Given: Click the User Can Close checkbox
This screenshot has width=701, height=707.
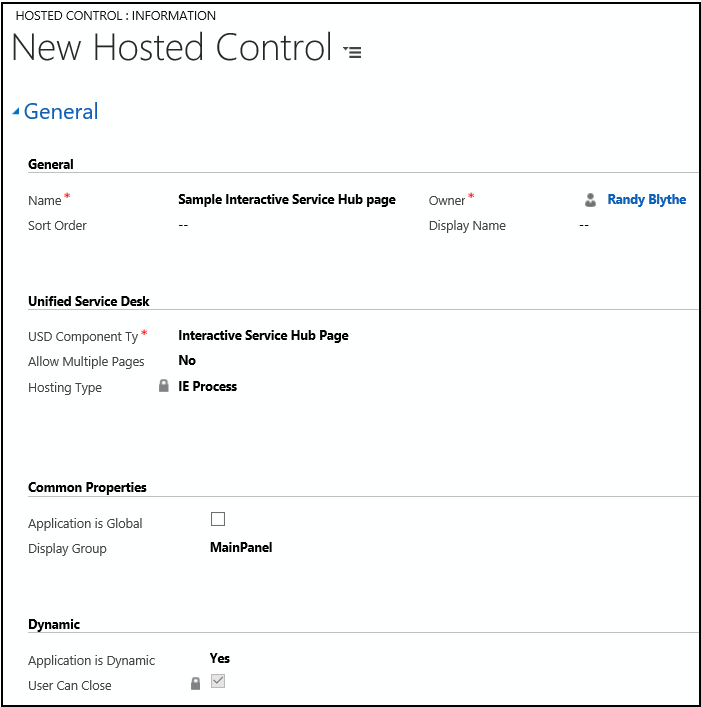Looking at the screenshot, I should tap(218, 682).
